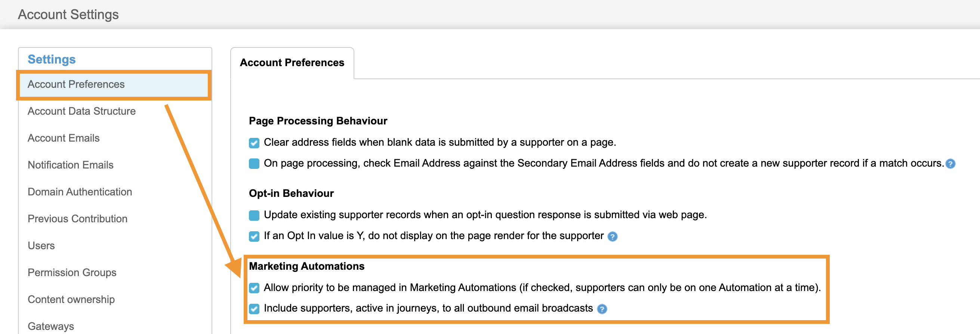Open Content ownership settings

point(71,299)
